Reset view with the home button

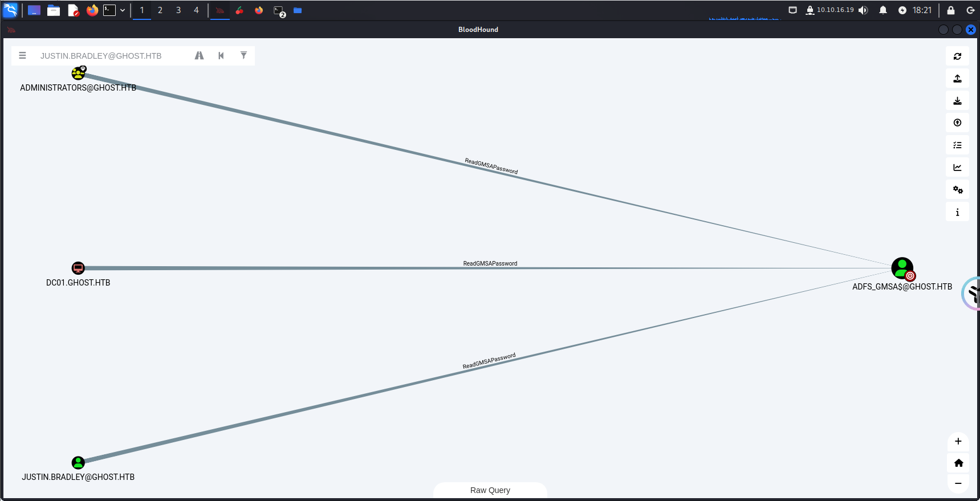pyautogui.click(x=958, y=463)
